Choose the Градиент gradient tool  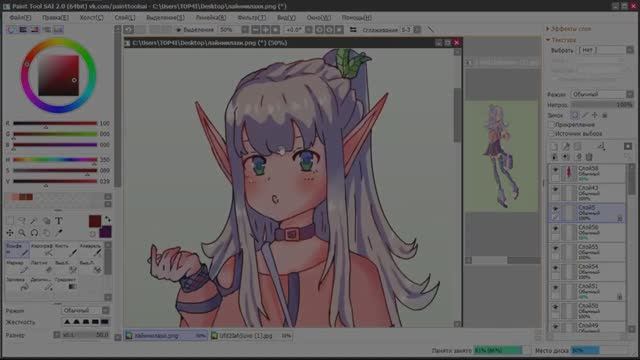[67, 284]
